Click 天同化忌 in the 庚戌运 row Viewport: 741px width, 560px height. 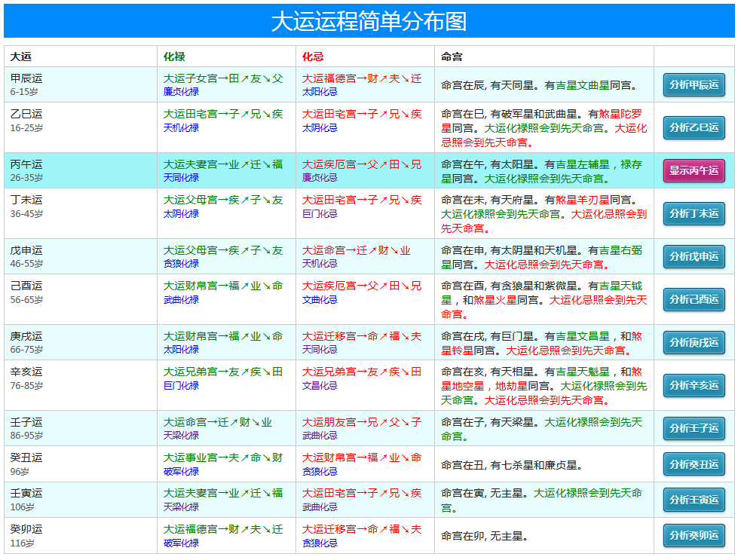click(320, 350)
